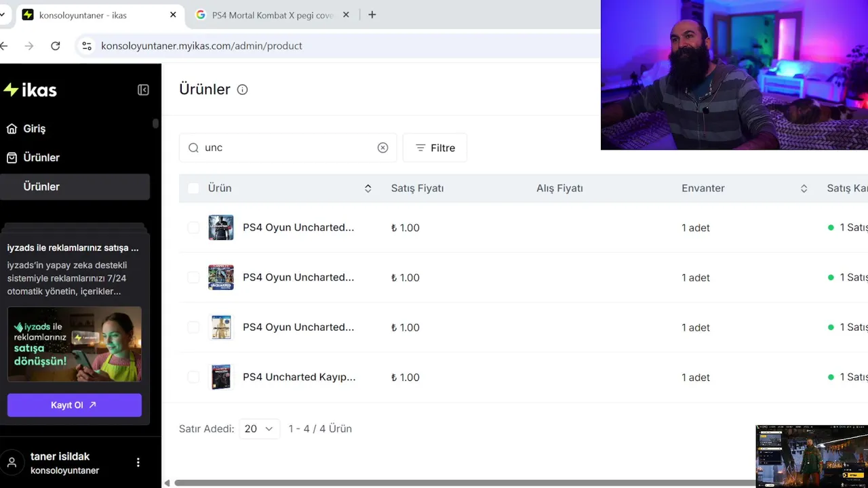The height and width of the screenshot is (488, 868).
Task: Check the third PS4 Oyun Uncharted row
Action: click(x=193, y=327)
